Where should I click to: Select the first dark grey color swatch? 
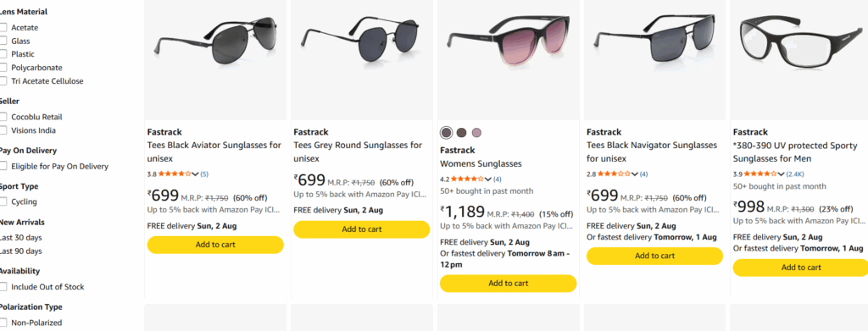(x=446, y=133)
